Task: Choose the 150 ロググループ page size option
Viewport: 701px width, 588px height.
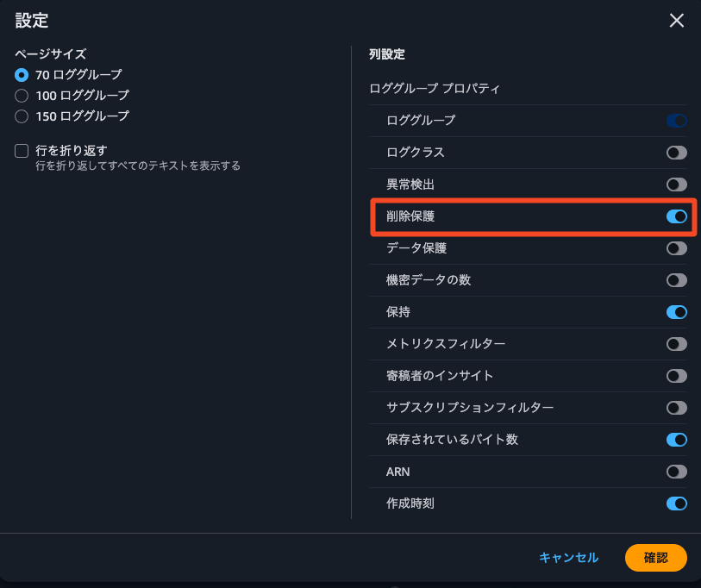Action: tap(21, 116)
